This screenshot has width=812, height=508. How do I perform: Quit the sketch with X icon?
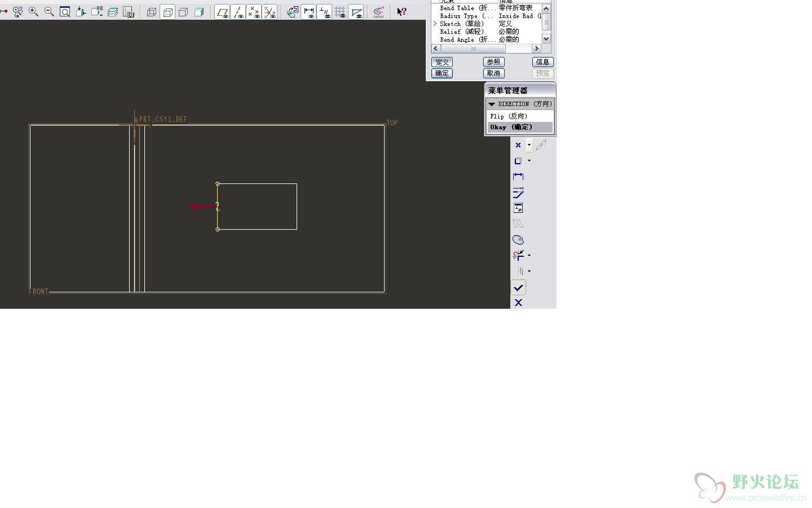pos(518,303)
